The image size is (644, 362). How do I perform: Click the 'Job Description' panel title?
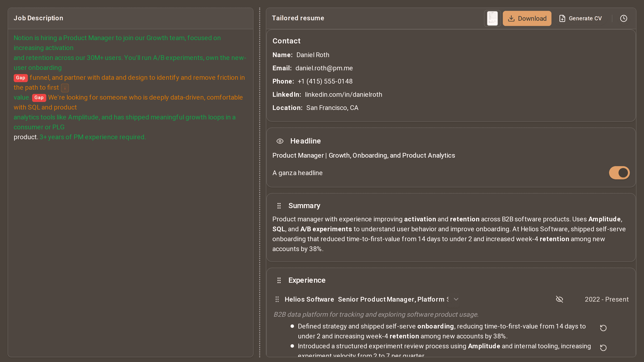click(38, 18)
